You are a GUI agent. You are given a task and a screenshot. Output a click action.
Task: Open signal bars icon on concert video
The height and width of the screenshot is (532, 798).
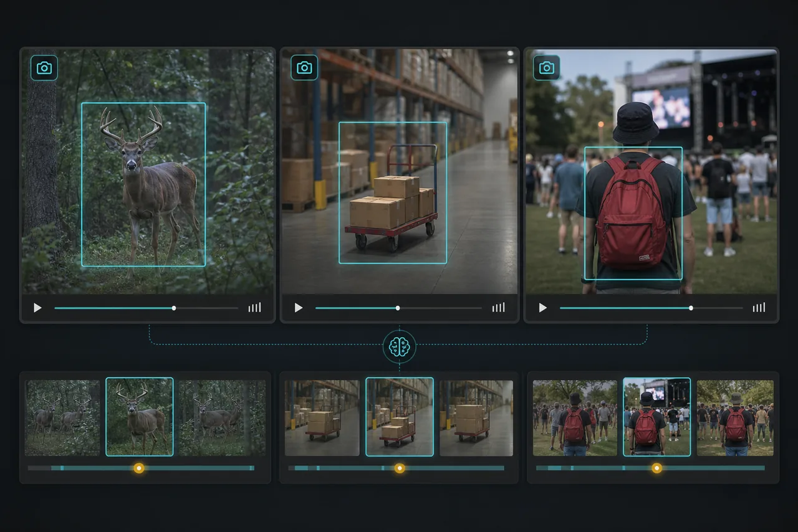click(759, 308)
